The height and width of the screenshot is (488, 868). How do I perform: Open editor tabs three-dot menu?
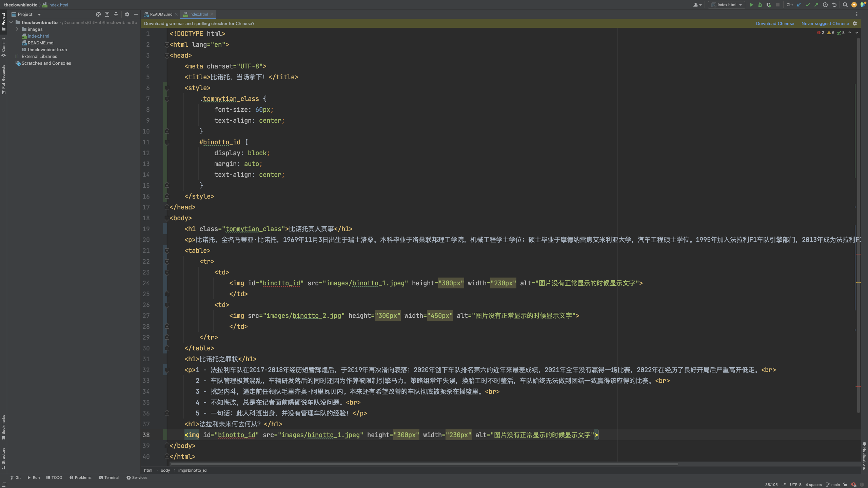[x=857, y=14]
